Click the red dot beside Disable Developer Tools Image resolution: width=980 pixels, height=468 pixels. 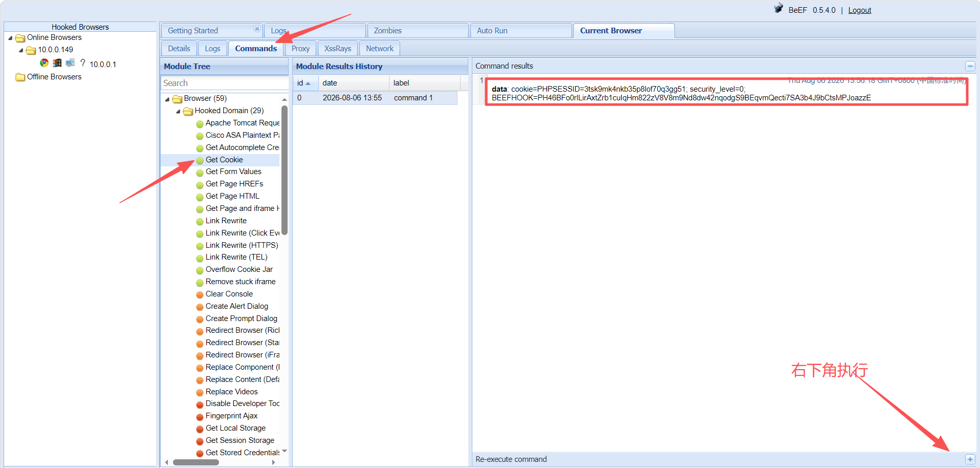point(200,405)
